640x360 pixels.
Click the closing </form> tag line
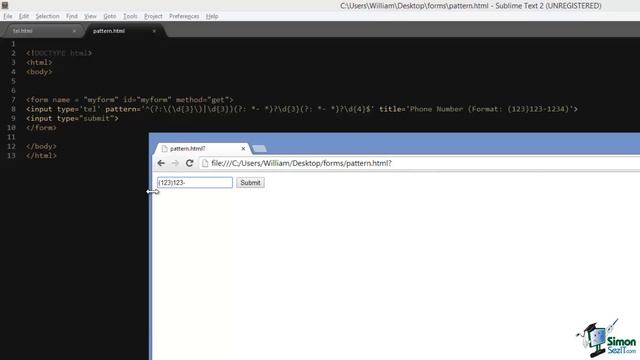pyautogui.click(x=41, y=128)
